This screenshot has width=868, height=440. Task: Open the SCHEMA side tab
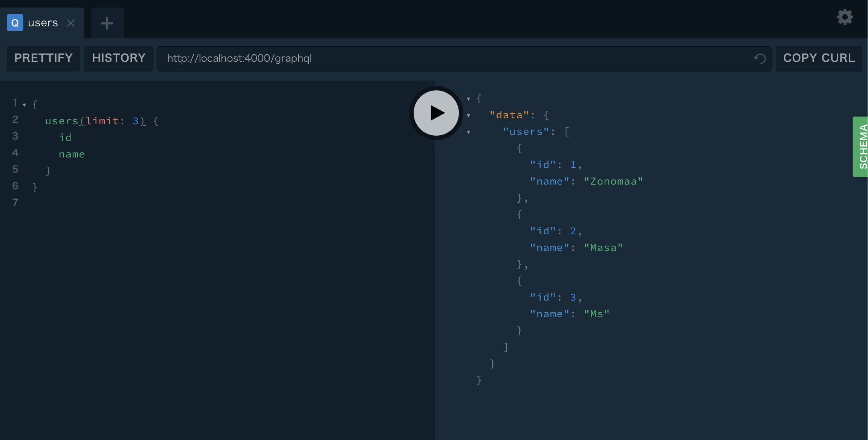[861, 147]
